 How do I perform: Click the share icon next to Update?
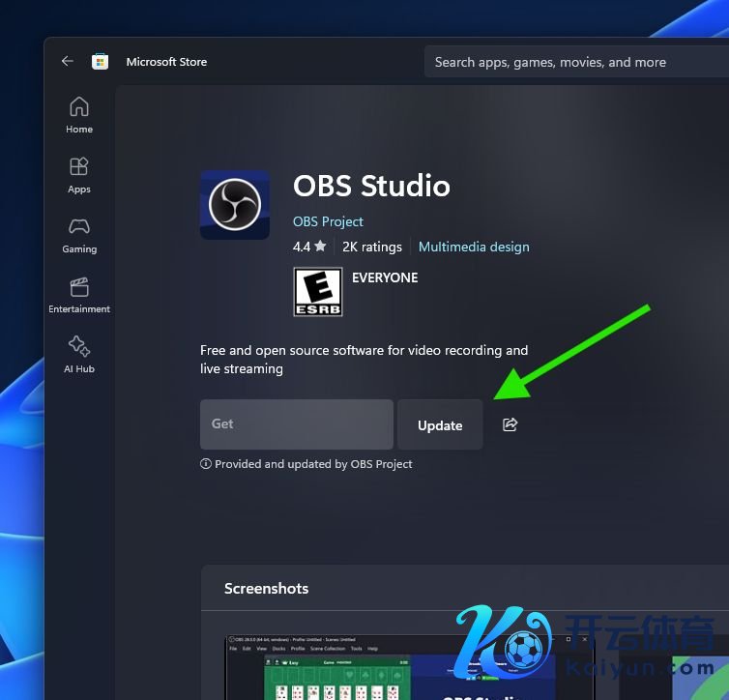(510, 424)
